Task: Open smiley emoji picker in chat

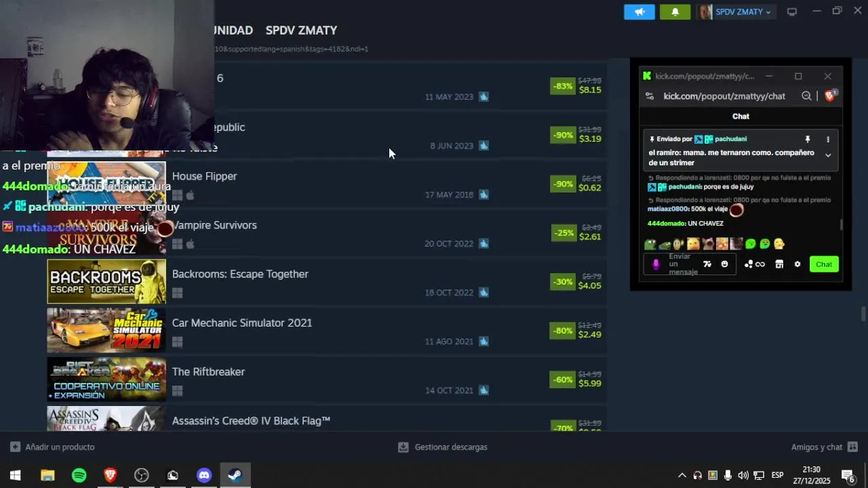Action: click(724, 264)
